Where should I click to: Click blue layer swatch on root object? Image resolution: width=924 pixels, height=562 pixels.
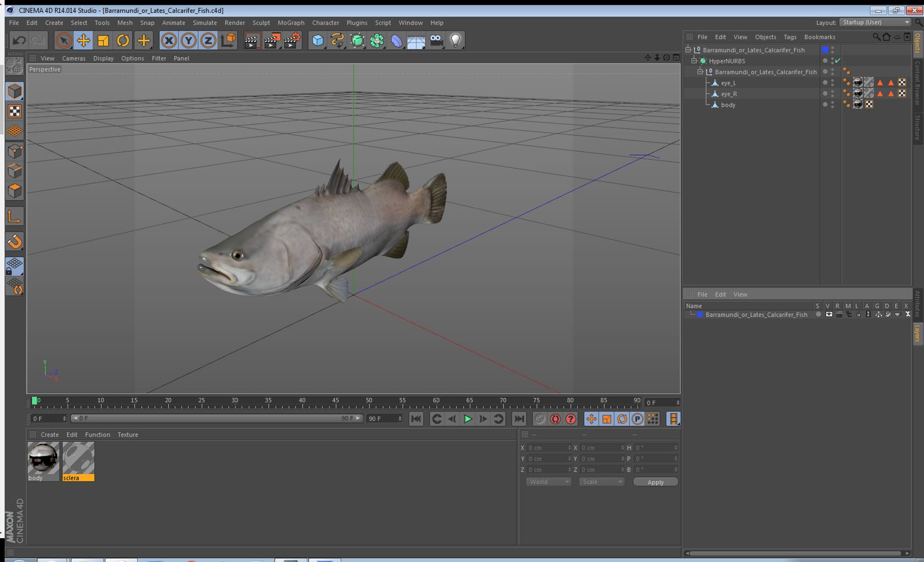pos(825,50)
